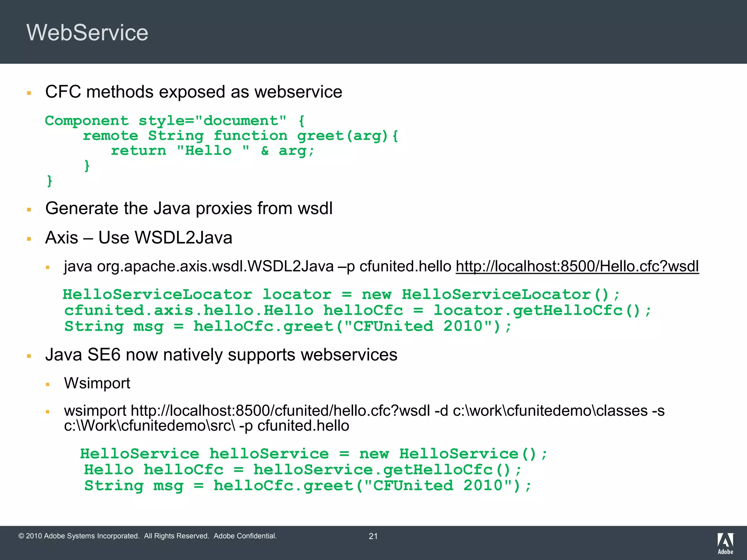Select the 'CFC methods exposed as webservice' bullet

(194, 92)
